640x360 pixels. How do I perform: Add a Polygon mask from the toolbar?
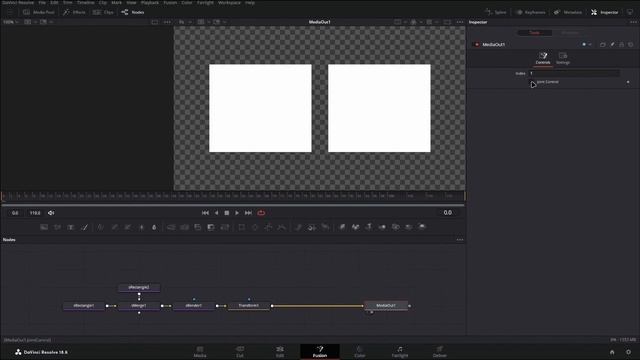point(268,227)
